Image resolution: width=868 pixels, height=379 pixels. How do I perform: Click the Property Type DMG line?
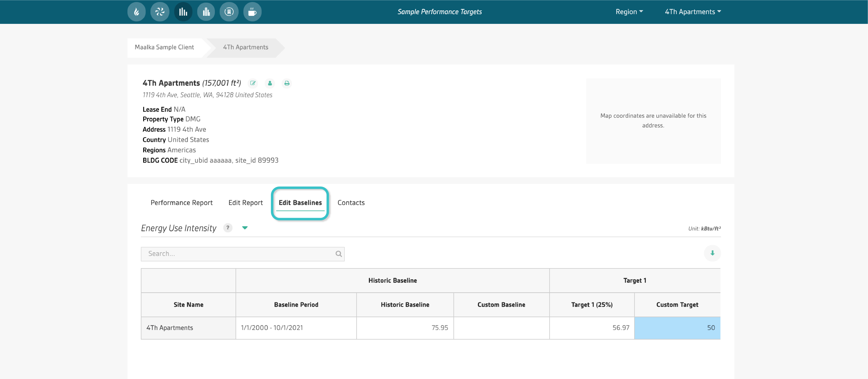[171, 119]
